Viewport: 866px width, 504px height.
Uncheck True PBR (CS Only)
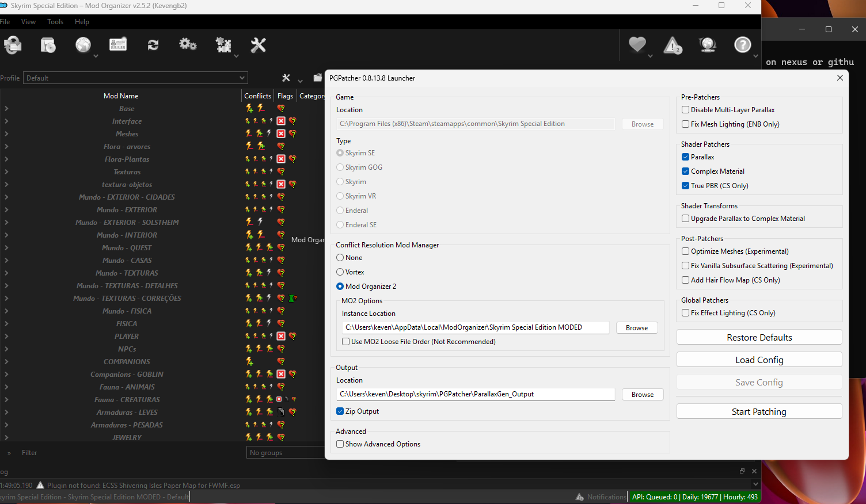(685, 186)
